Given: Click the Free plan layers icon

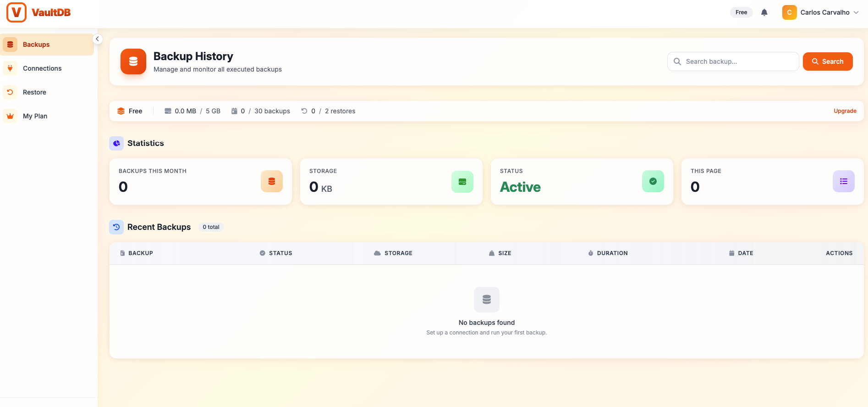Looking at the screenshot, I should pyautogui.click(x=121, y=111).
